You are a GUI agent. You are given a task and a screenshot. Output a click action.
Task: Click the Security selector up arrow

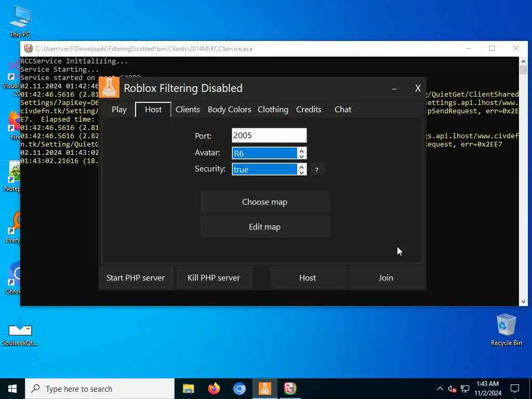click(301, 166)
